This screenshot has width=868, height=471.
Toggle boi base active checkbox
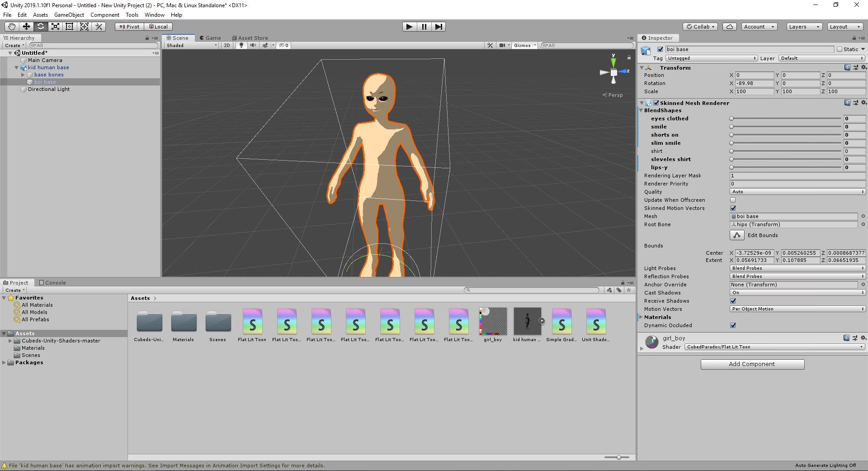click(x=660, y=49)
